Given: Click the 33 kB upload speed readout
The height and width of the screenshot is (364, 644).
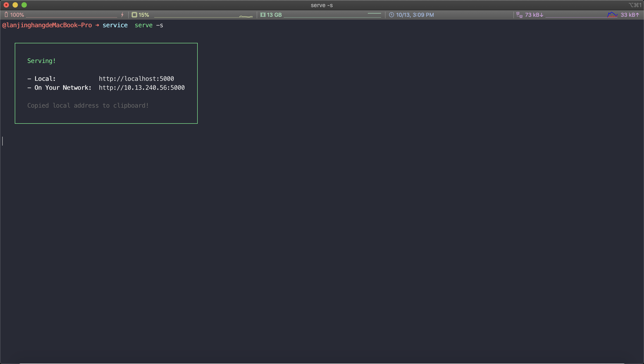Looking at the screenshot, I should [629, 15].
